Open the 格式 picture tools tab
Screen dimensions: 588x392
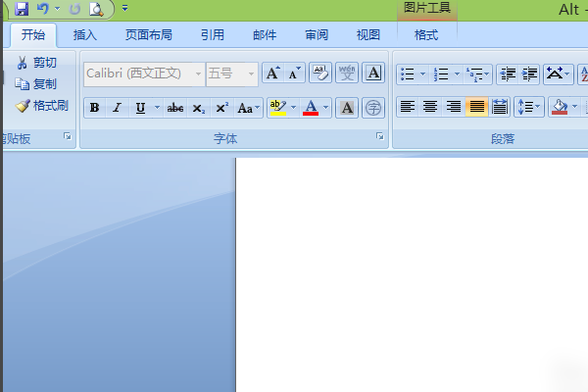coord(426,35)
